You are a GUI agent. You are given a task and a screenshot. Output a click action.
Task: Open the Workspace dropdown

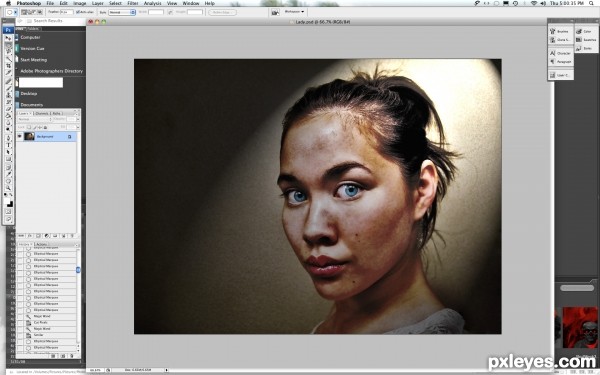point(294,12)
